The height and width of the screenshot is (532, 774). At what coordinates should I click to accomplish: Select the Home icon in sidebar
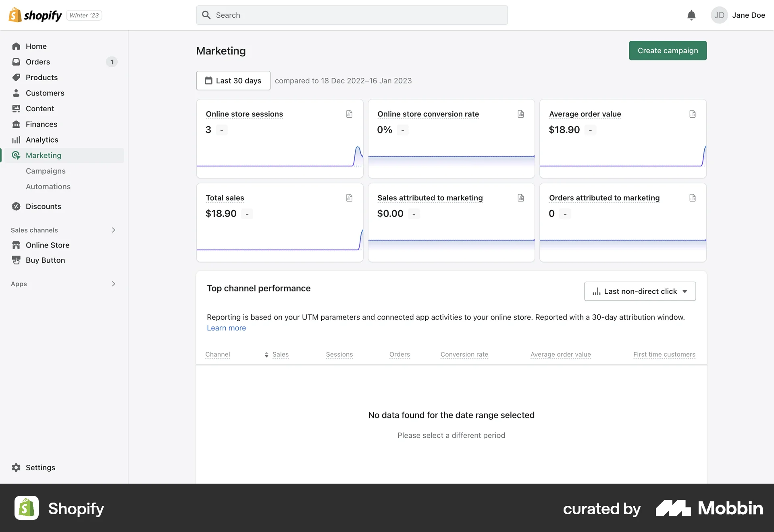[16, 46]
